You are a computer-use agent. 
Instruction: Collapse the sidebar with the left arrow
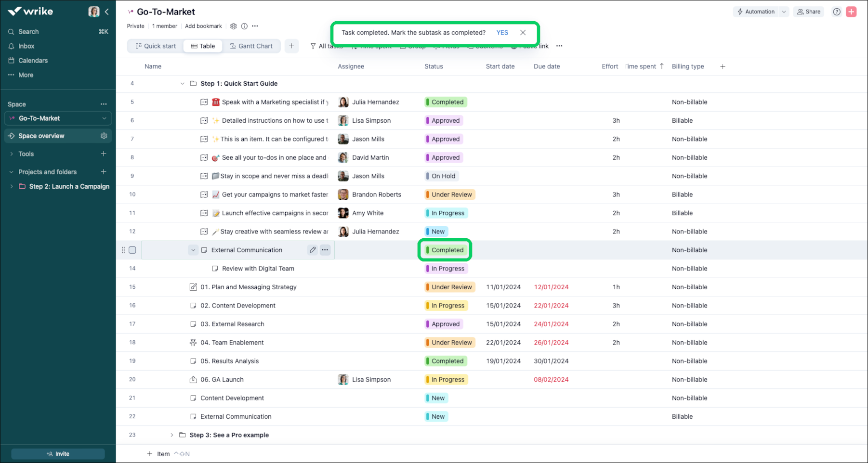coord(107,12)
